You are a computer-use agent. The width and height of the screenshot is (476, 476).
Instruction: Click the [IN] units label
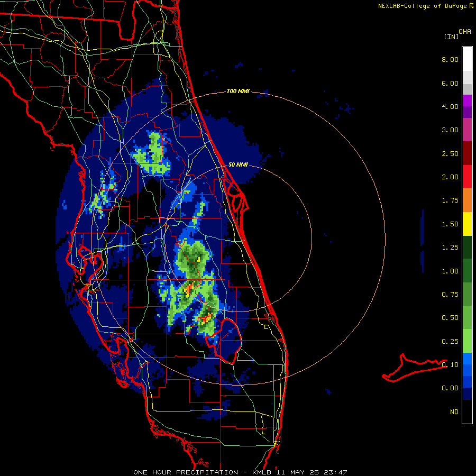point(451,36)
